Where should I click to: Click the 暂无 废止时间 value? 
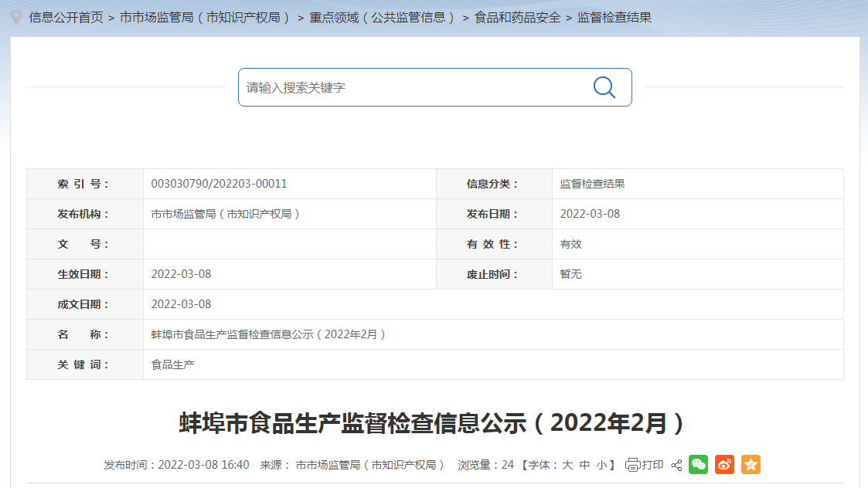coord(570,274)
